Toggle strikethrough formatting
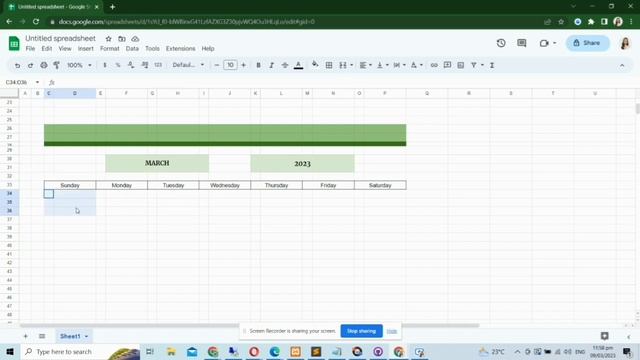The image size is (640, 360). pos(285,65)
